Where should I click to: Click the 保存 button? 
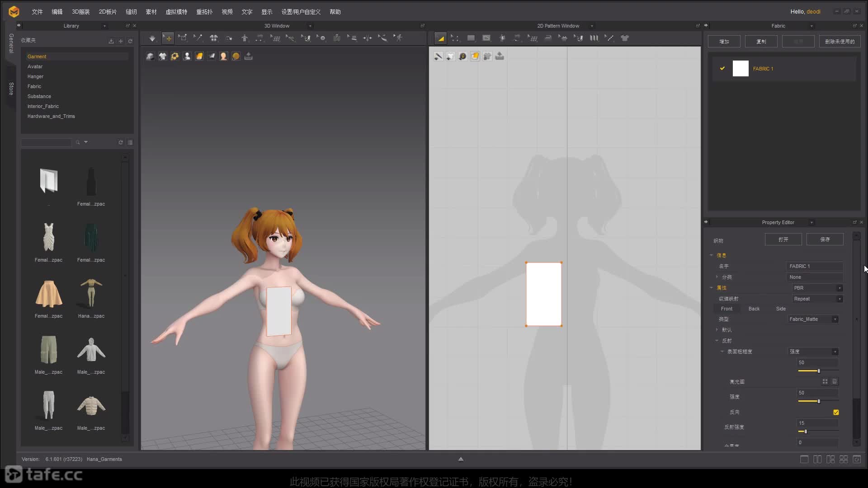(x=825, y=239)
